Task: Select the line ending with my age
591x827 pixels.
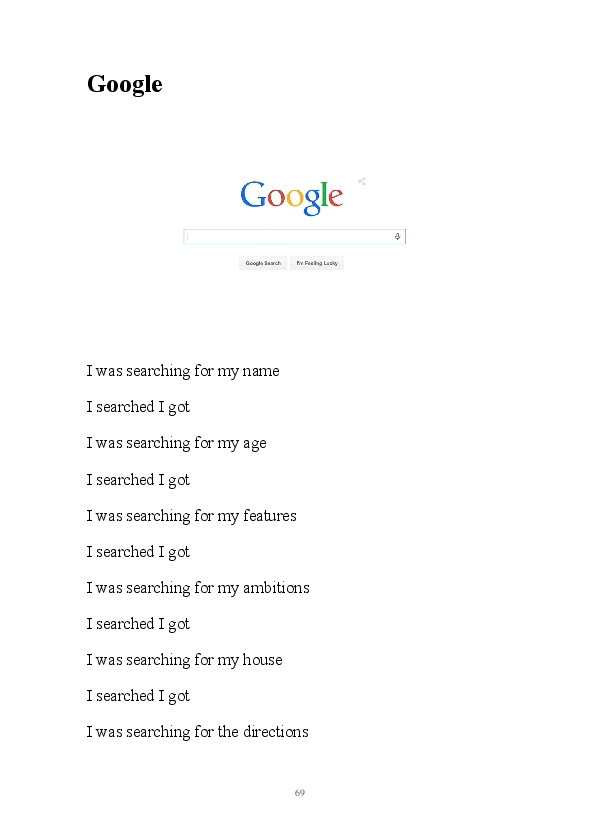Action: tap(177, 444)
